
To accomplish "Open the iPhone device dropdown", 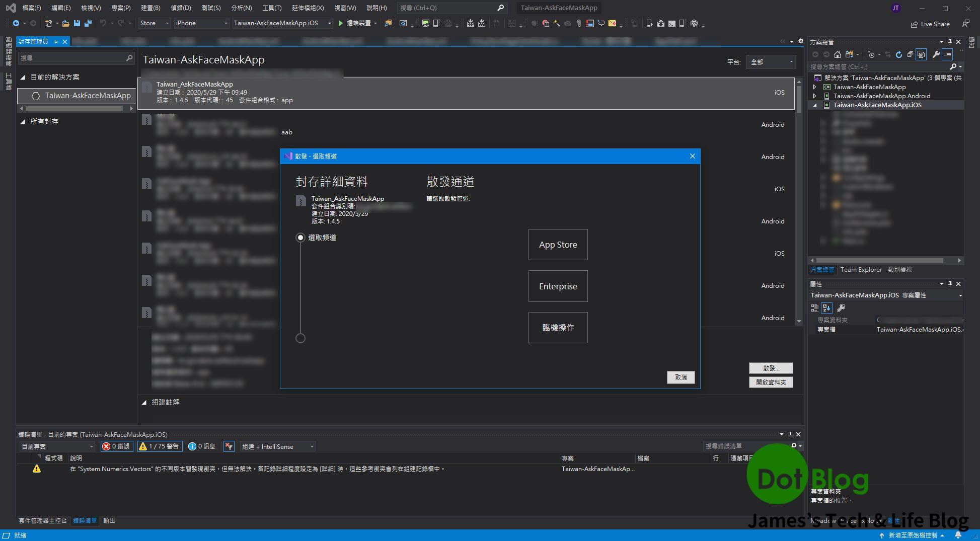I will click(225, 23).
